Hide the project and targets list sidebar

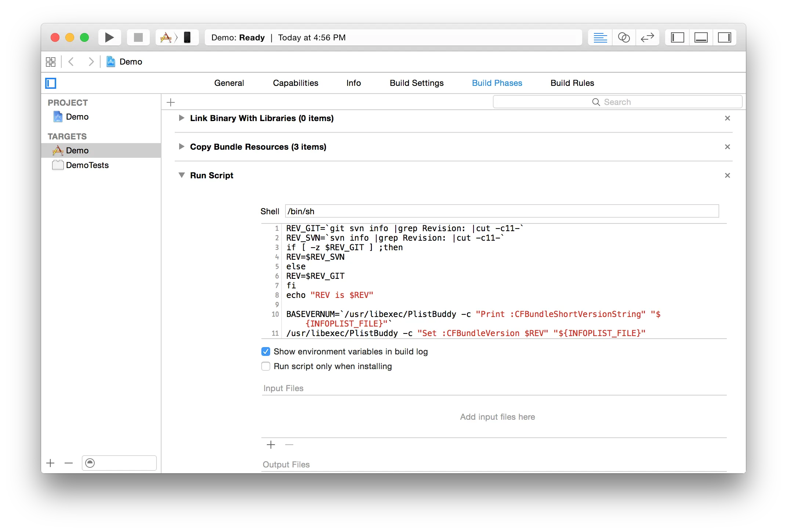pos(51,83)
